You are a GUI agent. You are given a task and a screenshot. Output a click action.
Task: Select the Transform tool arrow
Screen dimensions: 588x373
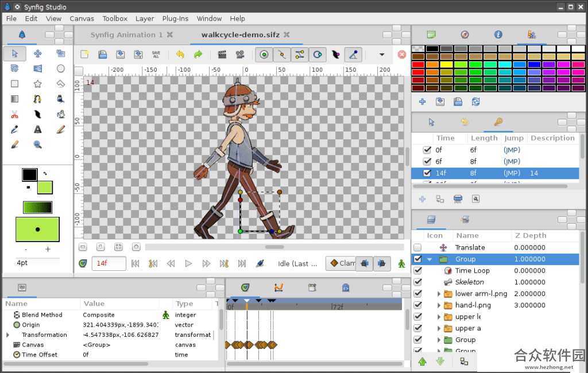coord(14,53)
